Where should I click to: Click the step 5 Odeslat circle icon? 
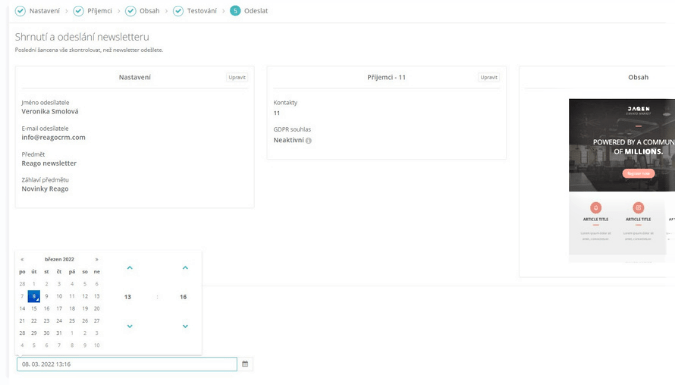tap(235, 11)
